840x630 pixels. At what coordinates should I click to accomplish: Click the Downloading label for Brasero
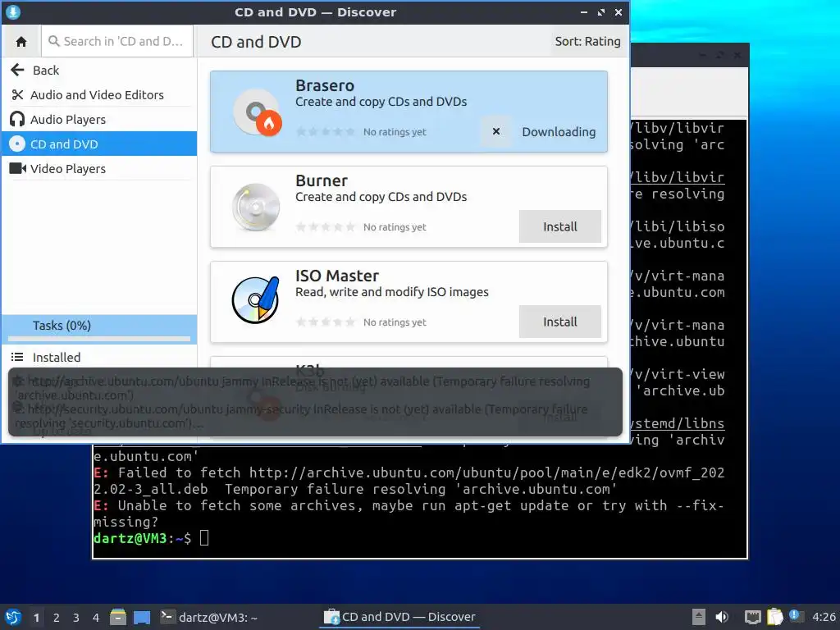pos(559,132)
